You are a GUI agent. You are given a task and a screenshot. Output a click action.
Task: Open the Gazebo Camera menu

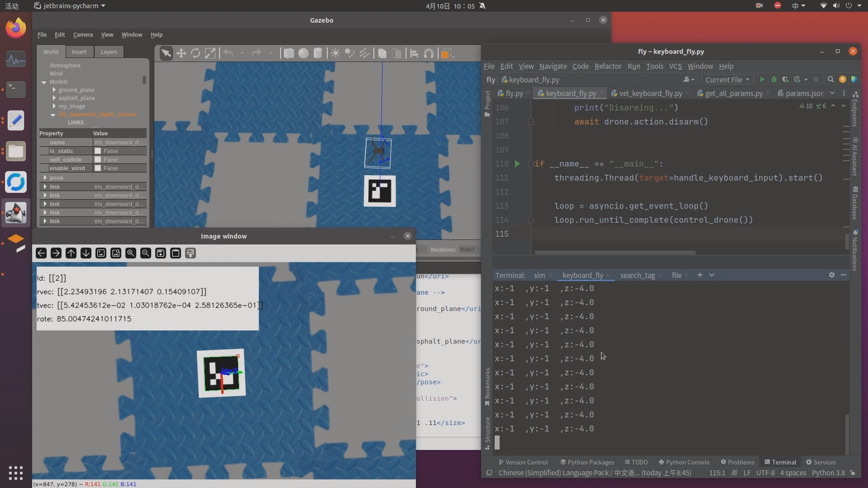[83, 34]
